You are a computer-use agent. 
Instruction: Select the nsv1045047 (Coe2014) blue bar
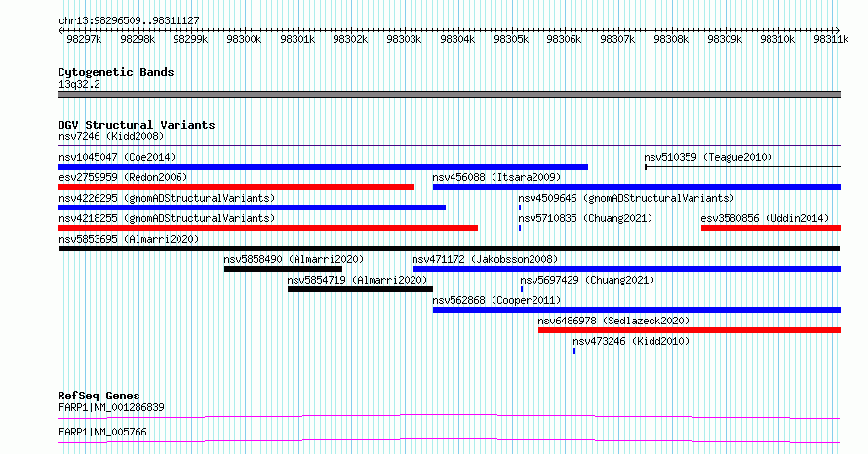tap(323, 167)
